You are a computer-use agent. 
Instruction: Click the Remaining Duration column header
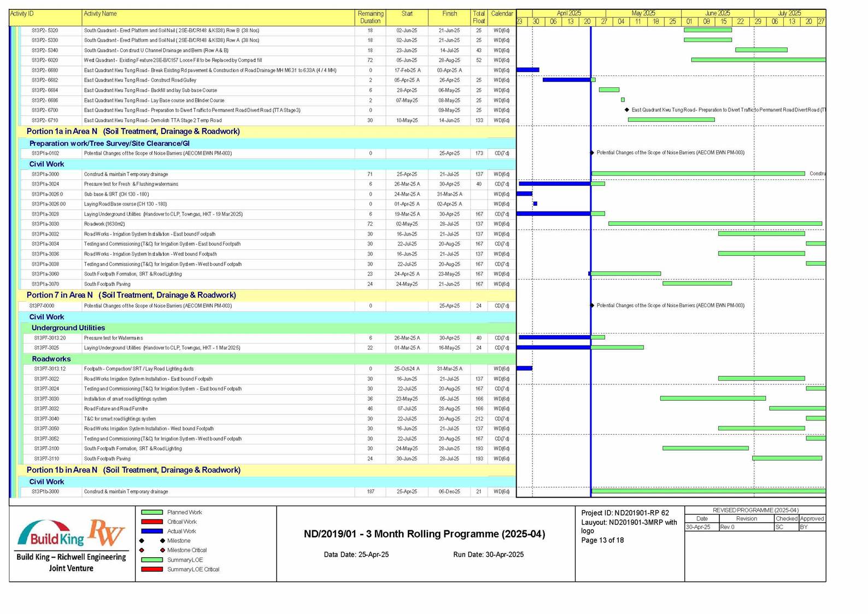click(370, 17)
